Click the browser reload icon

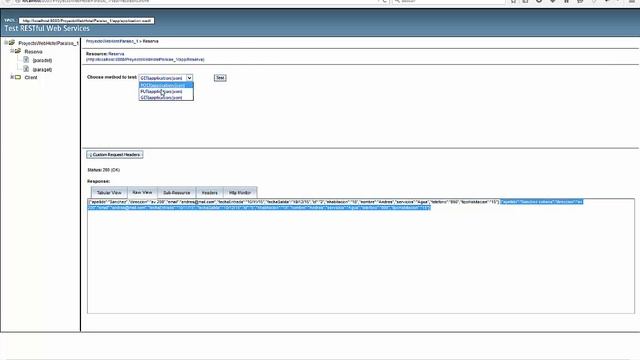pos(384,1)
